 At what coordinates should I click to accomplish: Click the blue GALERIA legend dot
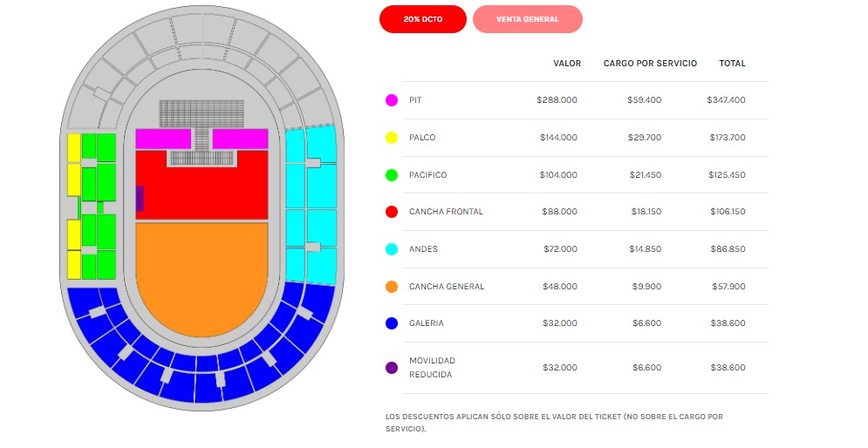tap(392, 323)
